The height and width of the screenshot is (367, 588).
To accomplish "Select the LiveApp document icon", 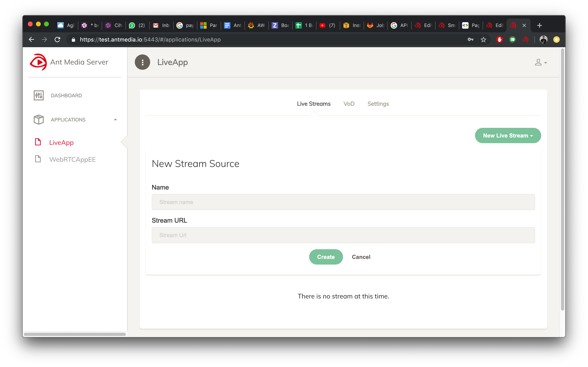I will click(x=38, y=142).
